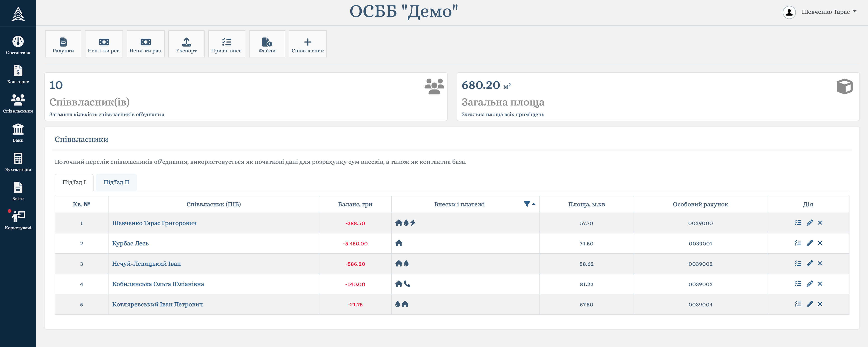Expand the Шевченко Тарас user dropdown
This screenshot has width=868, height=347.
(x=829, y=12)
